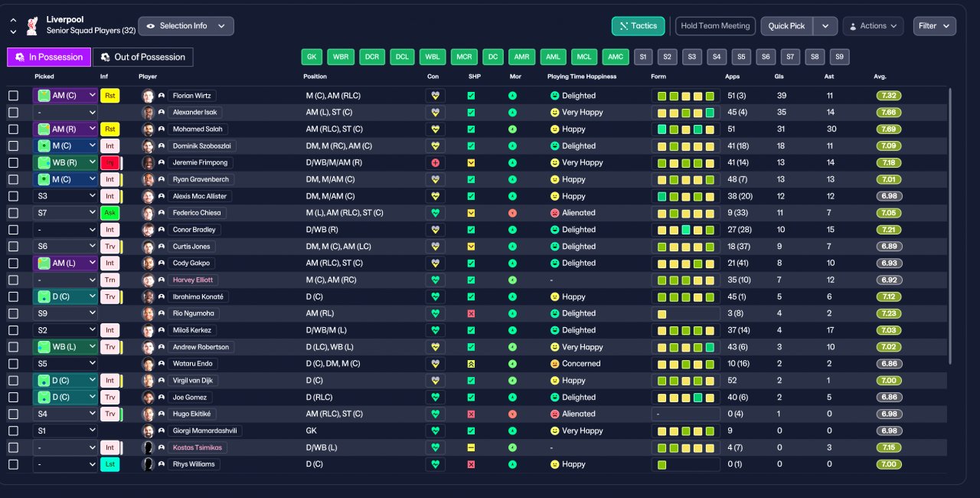Click Hugo Ekitiké's morale icon
The image size is (980, 498).
[512, 414]
